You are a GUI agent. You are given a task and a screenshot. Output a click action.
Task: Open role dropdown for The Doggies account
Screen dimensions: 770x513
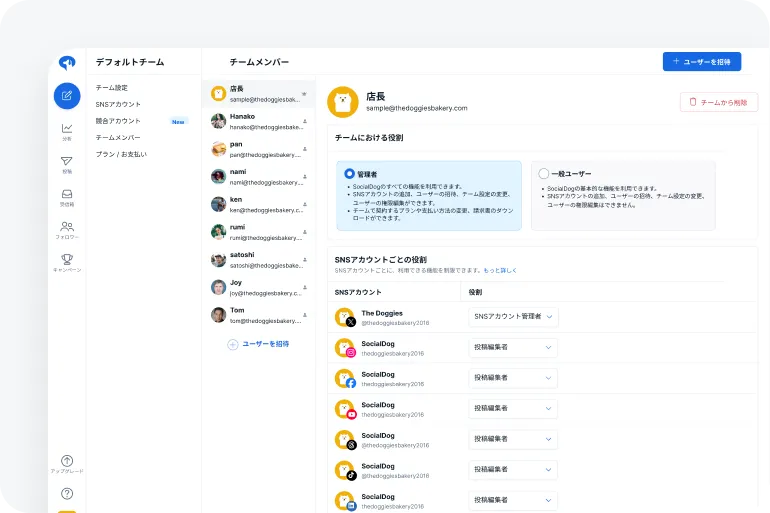(513, 317)
